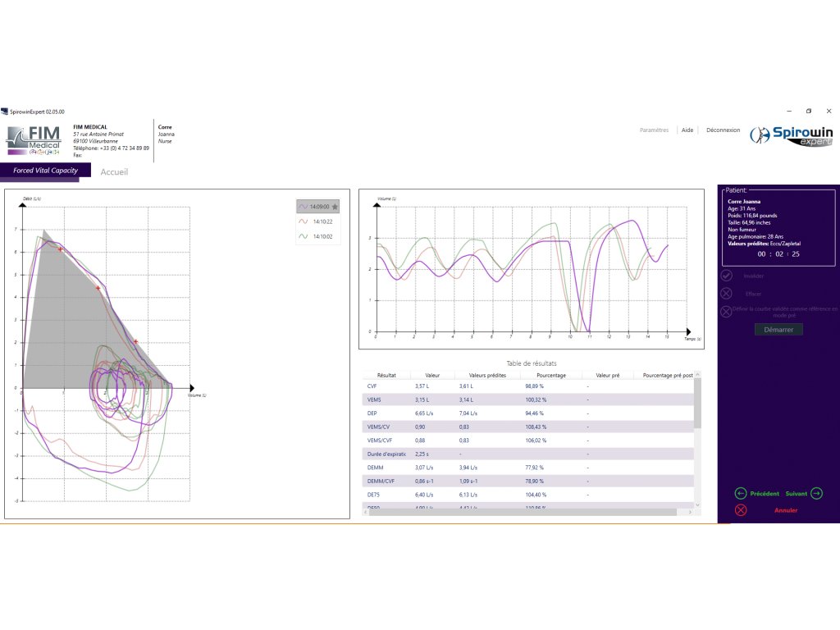Click the Valeurs prédites column header
The width and height of the screenshot is (840, 630).
coord(487,375)
